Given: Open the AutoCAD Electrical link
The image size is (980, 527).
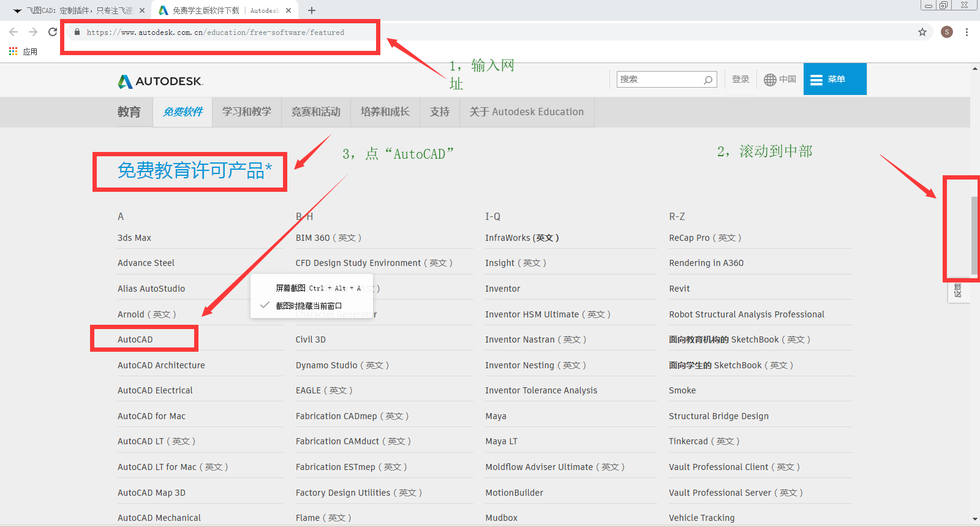Looking at the screenshot, I should pyautogui.click(x=155, y=390).
